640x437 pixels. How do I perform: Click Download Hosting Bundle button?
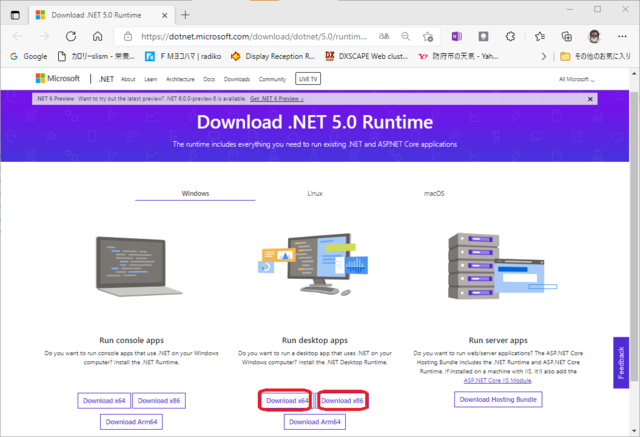[x=498, y=399]
